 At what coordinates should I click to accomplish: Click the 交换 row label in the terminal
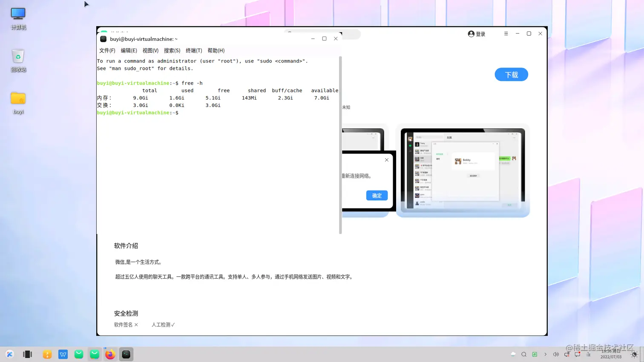104,105
